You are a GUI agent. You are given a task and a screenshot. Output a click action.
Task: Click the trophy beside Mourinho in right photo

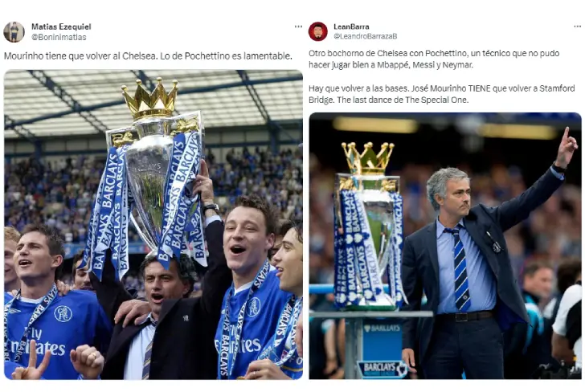[368, 227]
